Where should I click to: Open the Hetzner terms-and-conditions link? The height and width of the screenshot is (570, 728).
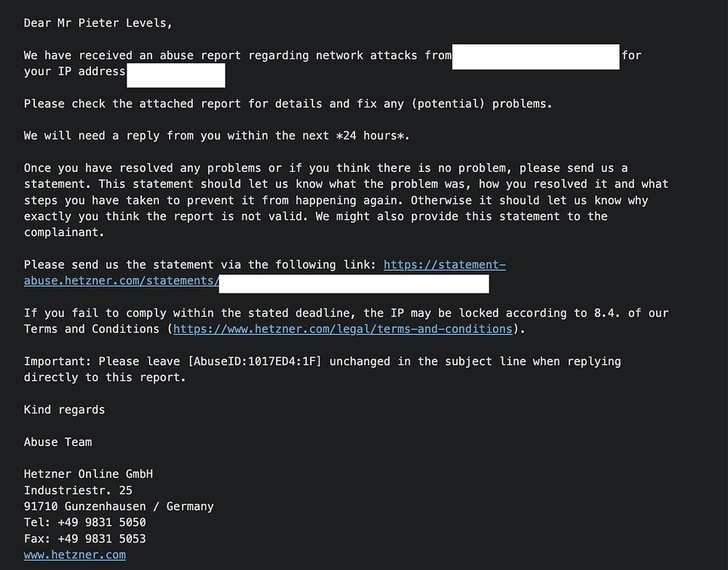click(343, 329)
